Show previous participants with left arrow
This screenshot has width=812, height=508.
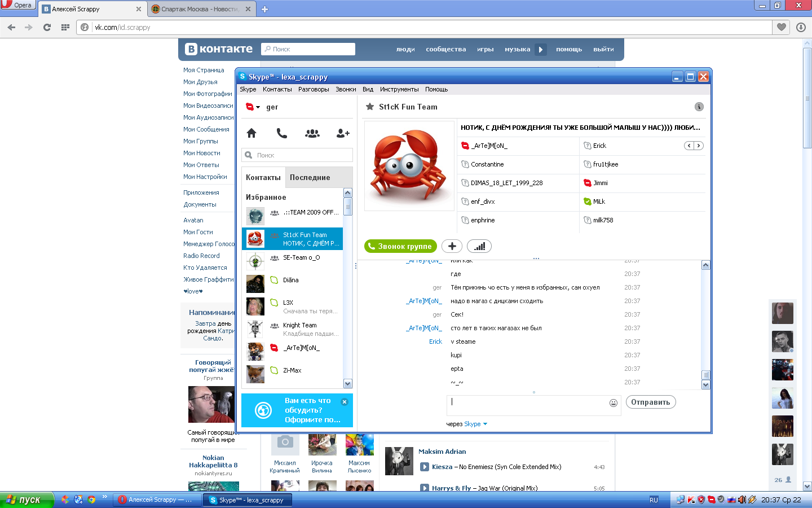point(689,146)
